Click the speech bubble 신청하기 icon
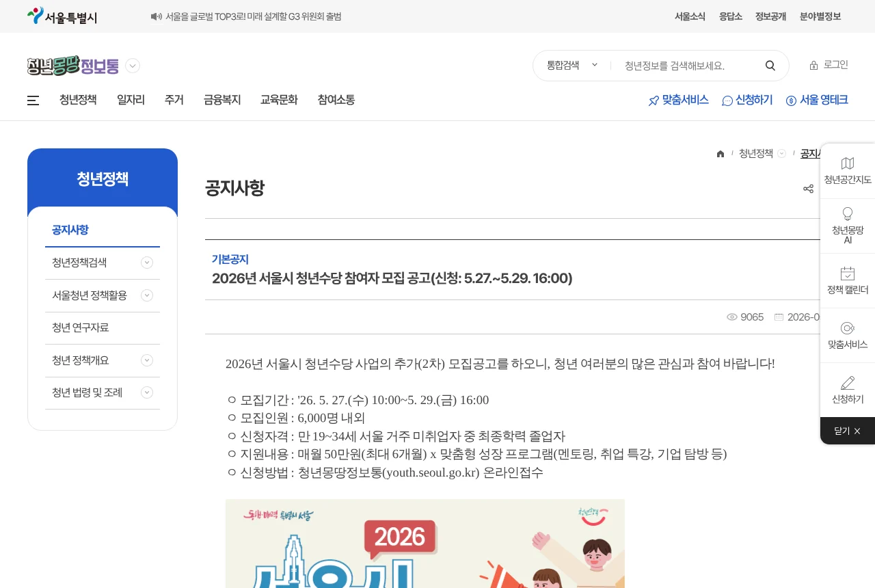The width and height of the screenshot is (875, 588). (727, 101)
